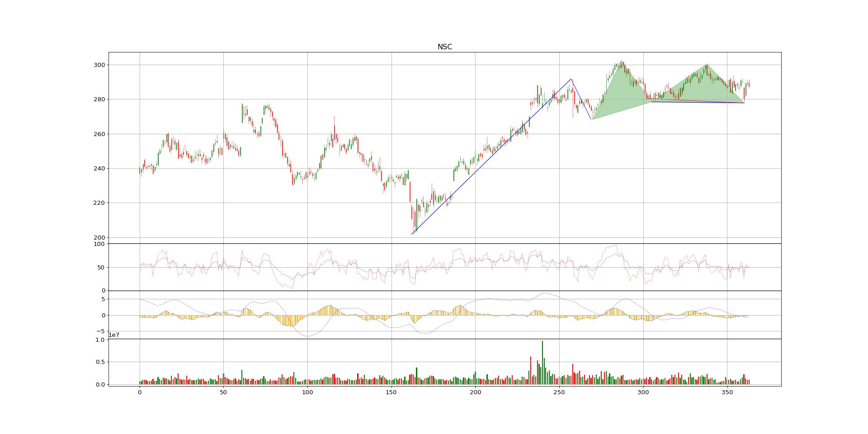Click the NSC chart title
This screenshot has width=868, height=434.
click(x=444, y=47)
